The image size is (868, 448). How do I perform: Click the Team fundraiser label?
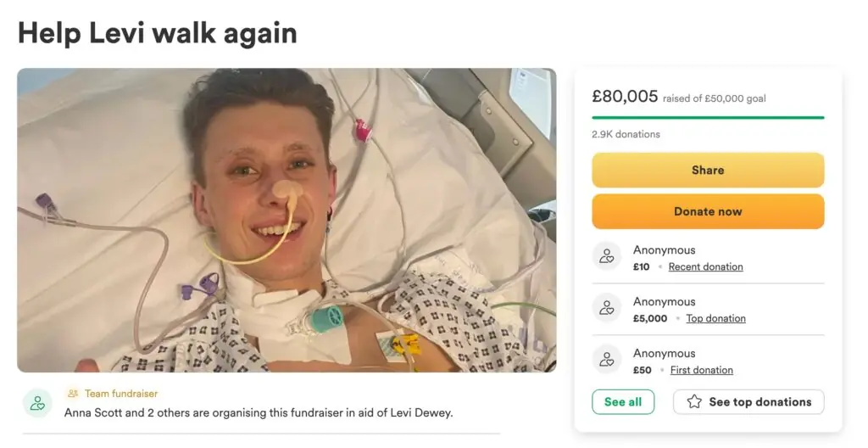click(121, 394)
